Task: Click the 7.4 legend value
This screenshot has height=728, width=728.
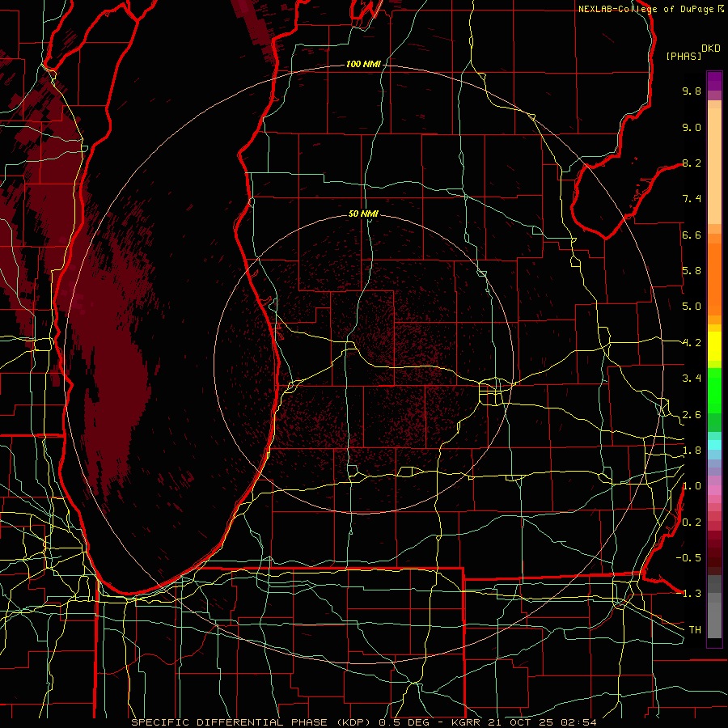Action: click(x=692, y=199)
